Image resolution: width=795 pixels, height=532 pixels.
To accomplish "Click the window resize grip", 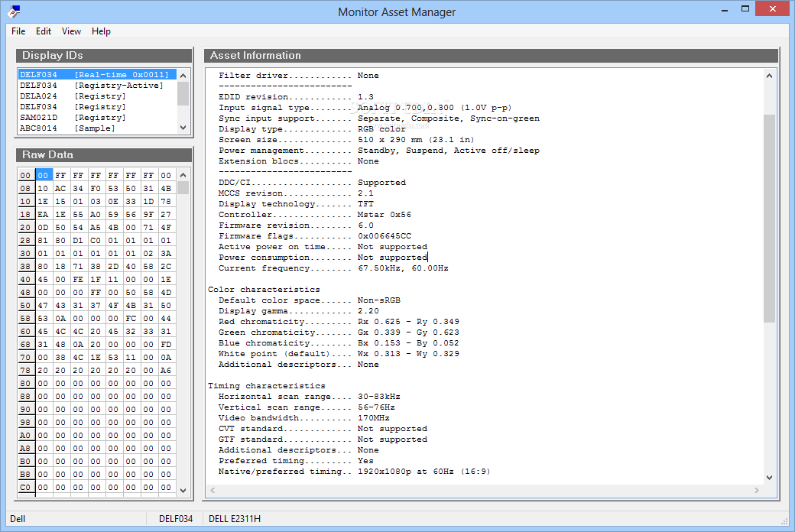I will [784, 521].
